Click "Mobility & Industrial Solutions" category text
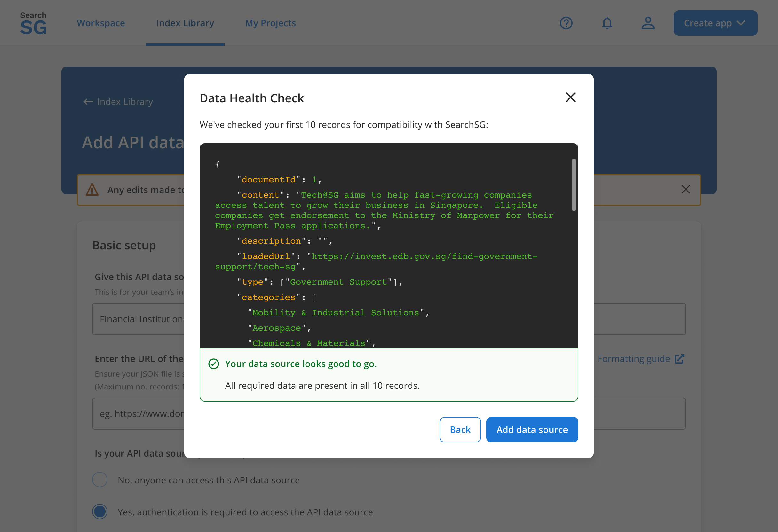778x532 pixels. [336, 312]
